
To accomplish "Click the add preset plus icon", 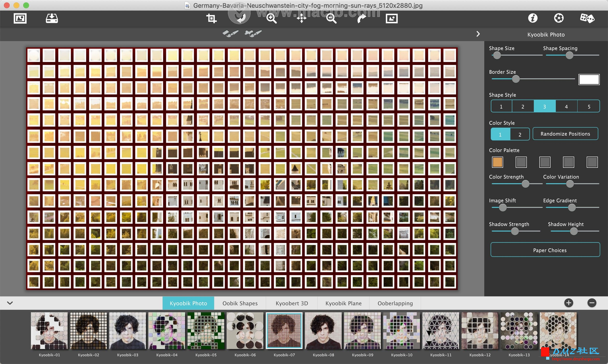I will [x=569, y=303].
